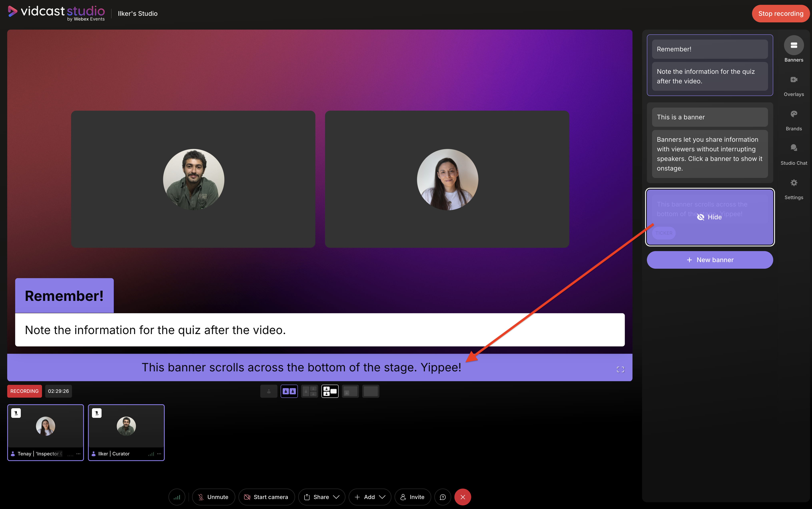The height and width of the screenshot is (509, 812).
Task: Click the RECORDING status badge
Action: pyautogui.click(x=25, y=391)
